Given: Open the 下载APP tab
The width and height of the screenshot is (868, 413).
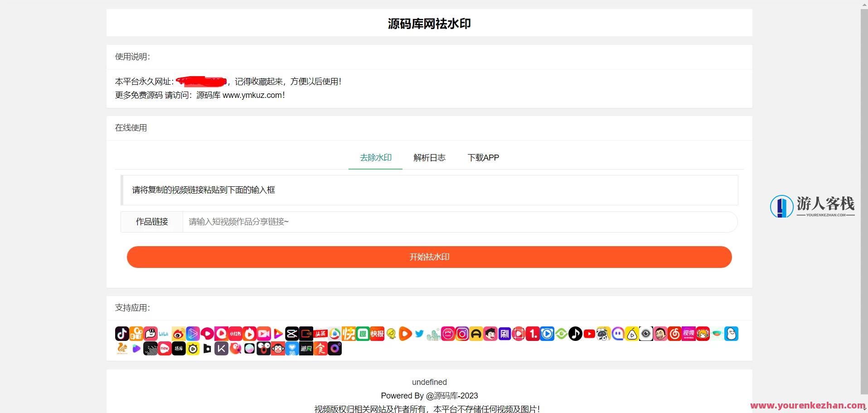Looking at the screenshot, I should click(483, 158).
